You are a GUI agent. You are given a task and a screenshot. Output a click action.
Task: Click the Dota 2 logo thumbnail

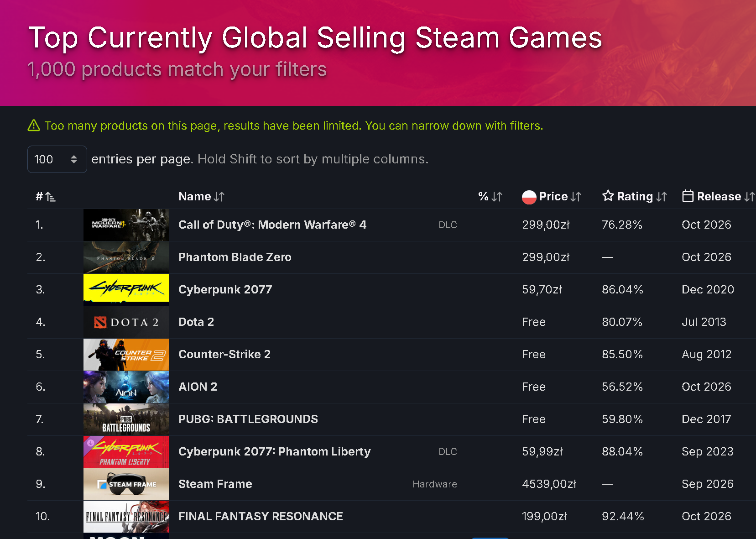(126, 322)
